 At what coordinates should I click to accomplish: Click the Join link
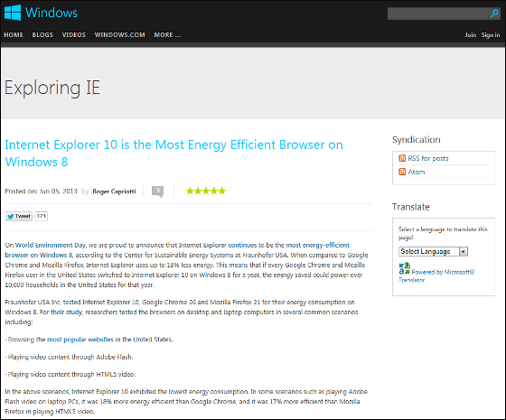click(471, 35)
